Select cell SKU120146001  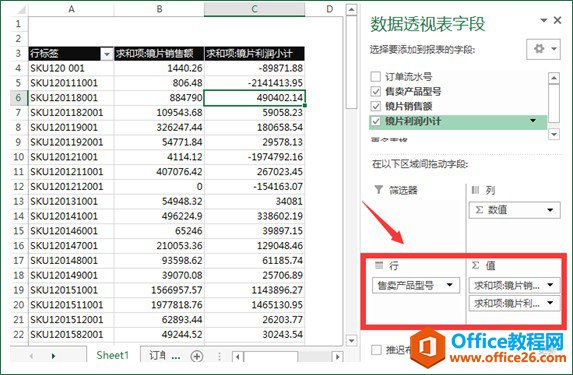click(x=71, y=231)
